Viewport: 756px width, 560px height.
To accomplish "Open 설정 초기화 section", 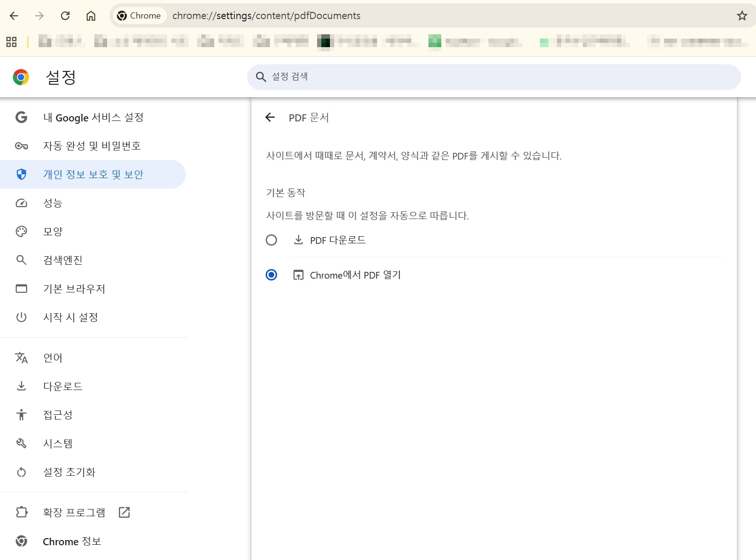I will click(93, 472).
